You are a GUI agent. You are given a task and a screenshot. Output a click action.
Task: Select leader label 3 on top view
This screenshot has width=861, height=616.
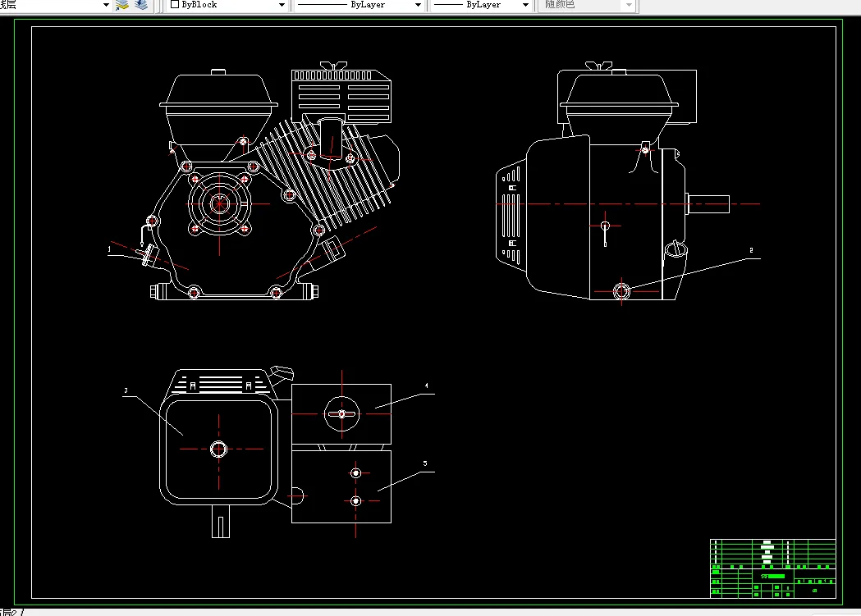[x=126, y=390]
